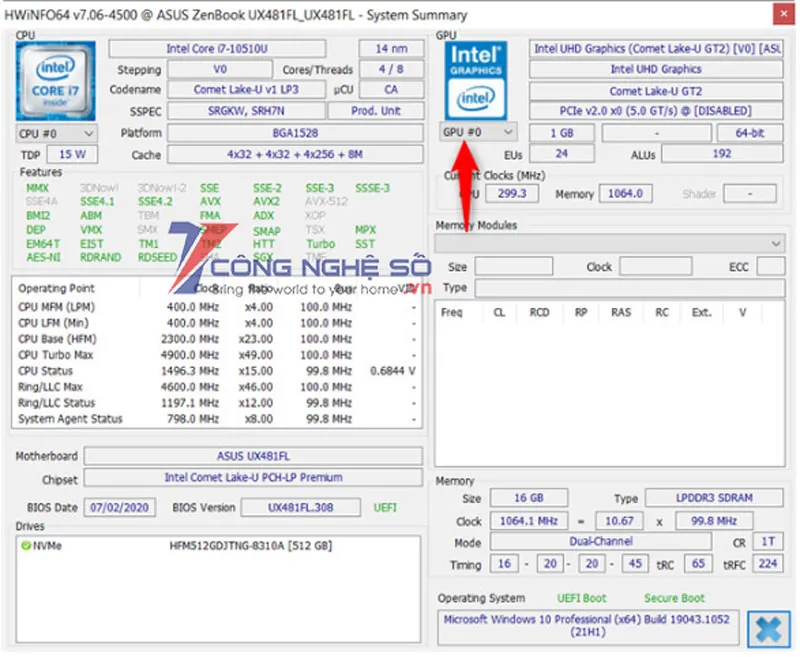Click the Intel Comet Lake-U PCH-LP Premium chipset field
This screenshot has width=800, height=657.
point(252,478)
